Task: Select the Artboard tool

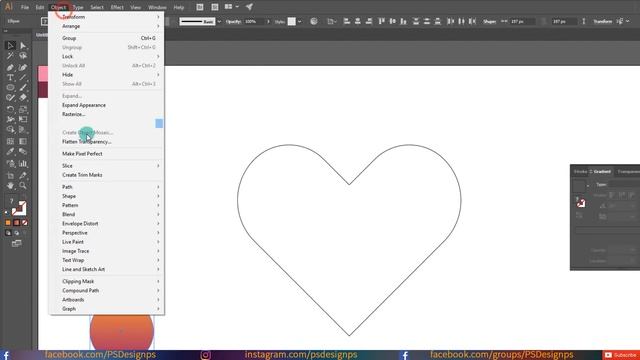Action: click(x=10, y=176)
